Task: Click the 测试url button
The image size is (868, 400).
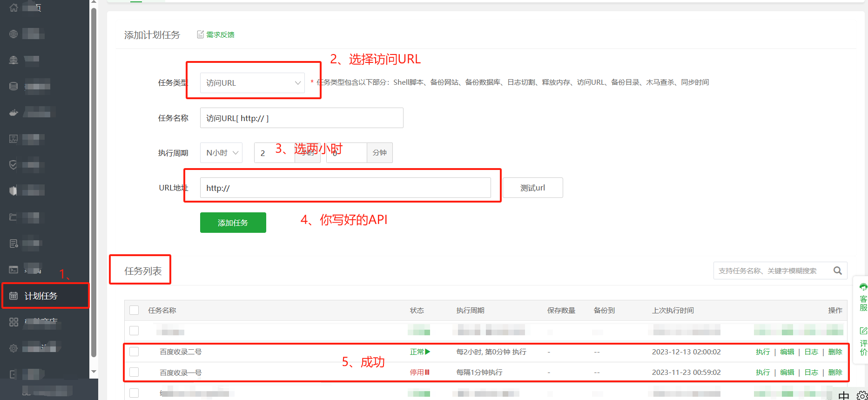Action: coord(532,188)
